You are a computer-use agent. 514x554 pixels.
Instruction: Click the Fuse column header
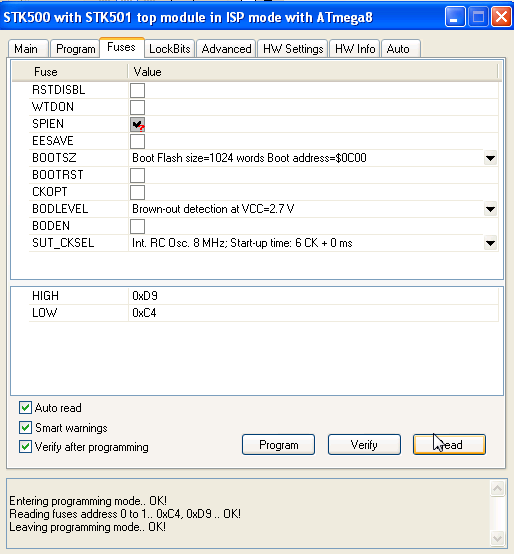(x=70, y=72)
